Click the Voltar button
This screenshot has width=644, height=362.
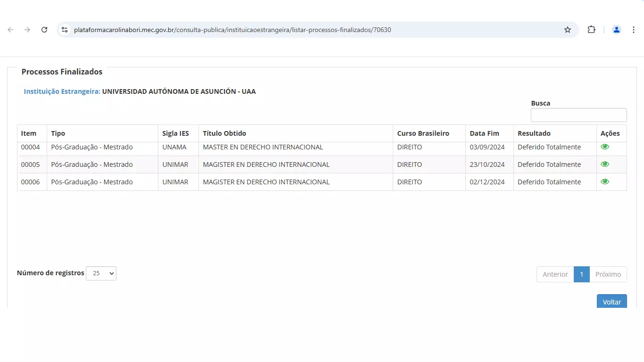point(612,302)
